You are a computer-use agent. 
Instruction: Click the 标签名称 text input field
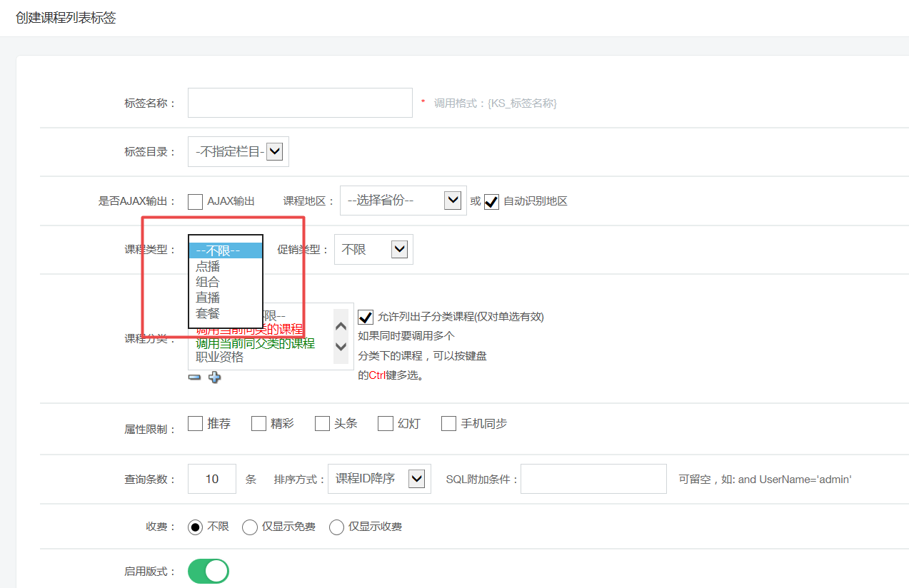300,103
